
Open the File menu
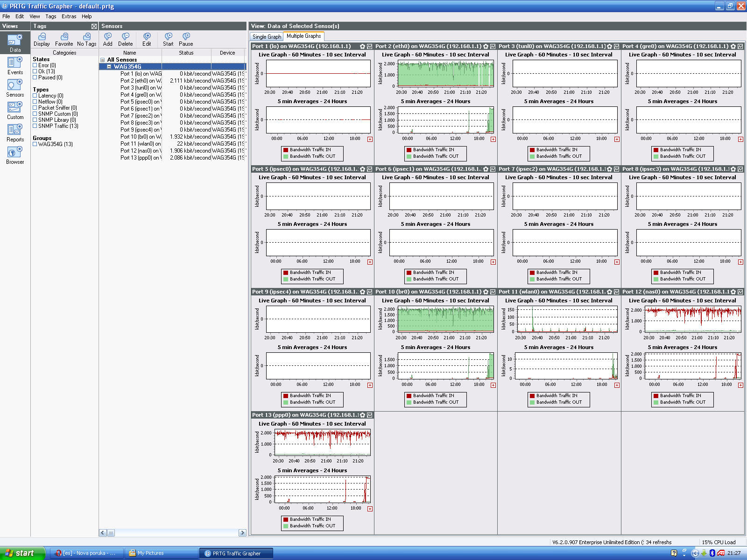6,16
